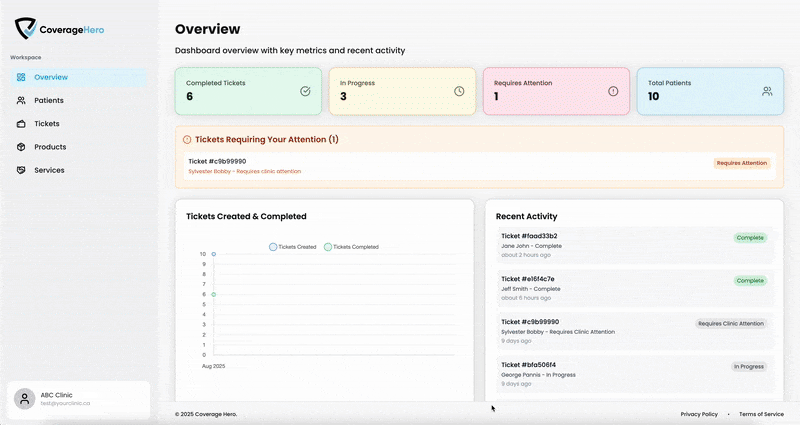Click the Requires Attention badge on ticket row

pyautogui.click(x=741, y=163)
